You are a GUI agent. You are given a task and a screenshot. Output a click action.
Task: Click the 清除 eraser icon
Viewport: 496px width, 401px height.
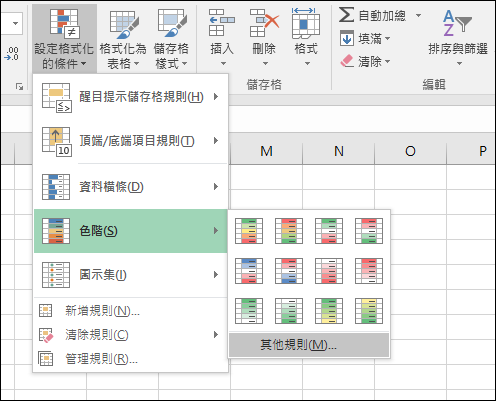coord(347,61)
